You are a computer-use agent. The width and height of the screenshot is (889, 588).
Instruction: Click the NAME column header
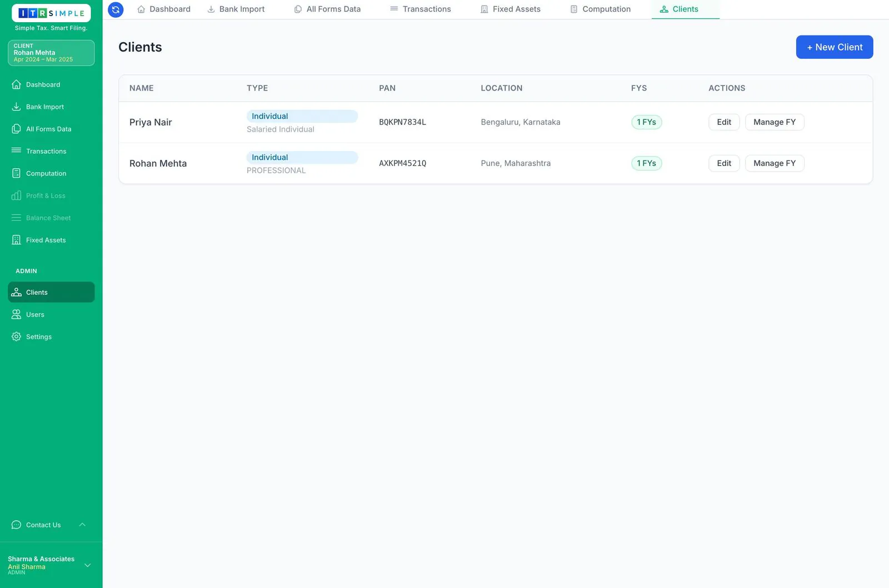coord(142,88)
